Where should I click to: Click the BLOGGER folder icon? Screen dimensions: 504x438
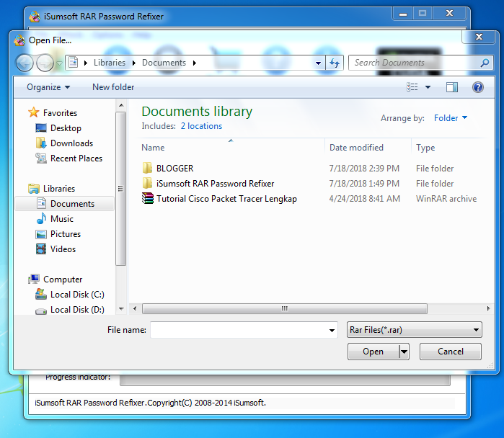pyautogui.click(x=147, y=168)
